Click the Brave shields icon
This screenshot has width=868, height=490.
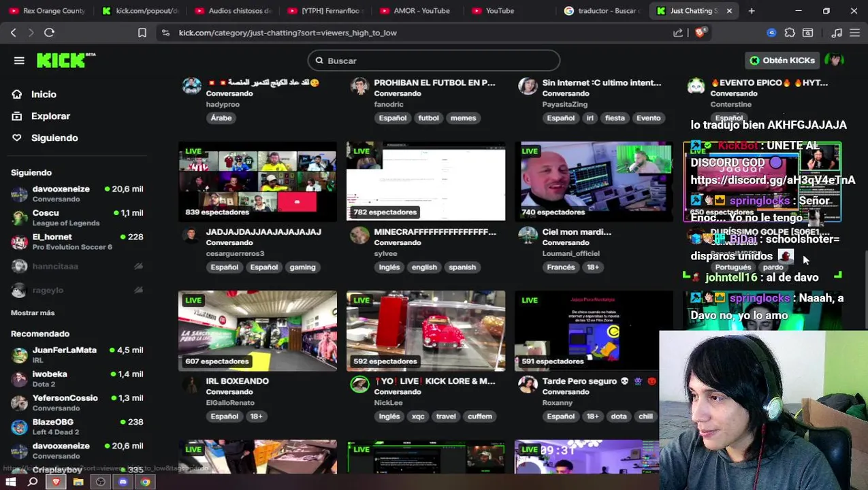(700, 33)
